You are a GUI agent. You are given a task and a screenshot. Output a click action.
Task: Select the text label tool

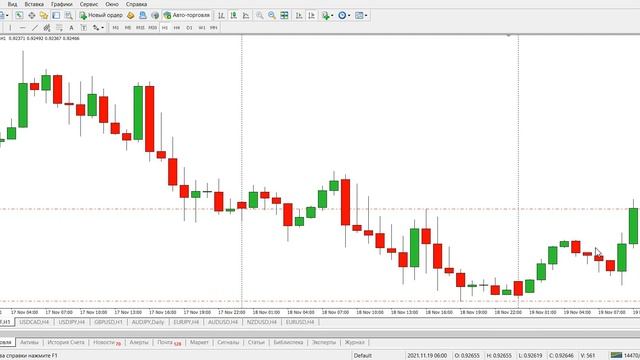click(84, 28)
